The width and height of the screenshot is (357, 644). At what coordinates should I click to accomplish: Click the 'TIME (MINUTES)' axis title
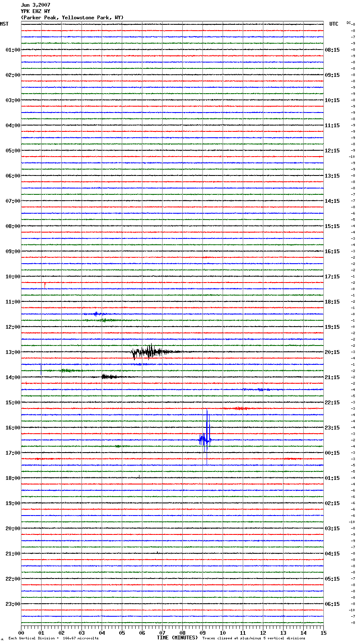point(177,638)
